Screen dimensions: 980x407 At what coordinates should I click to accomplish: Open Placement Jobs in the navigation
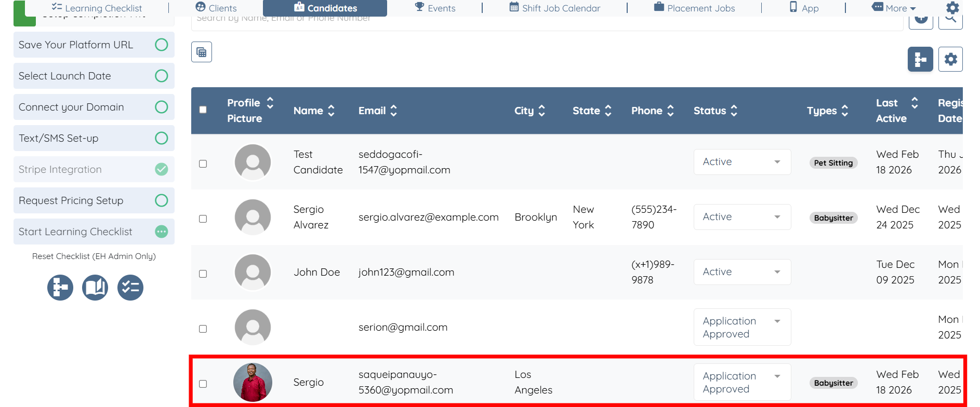[x=694, y=8]
